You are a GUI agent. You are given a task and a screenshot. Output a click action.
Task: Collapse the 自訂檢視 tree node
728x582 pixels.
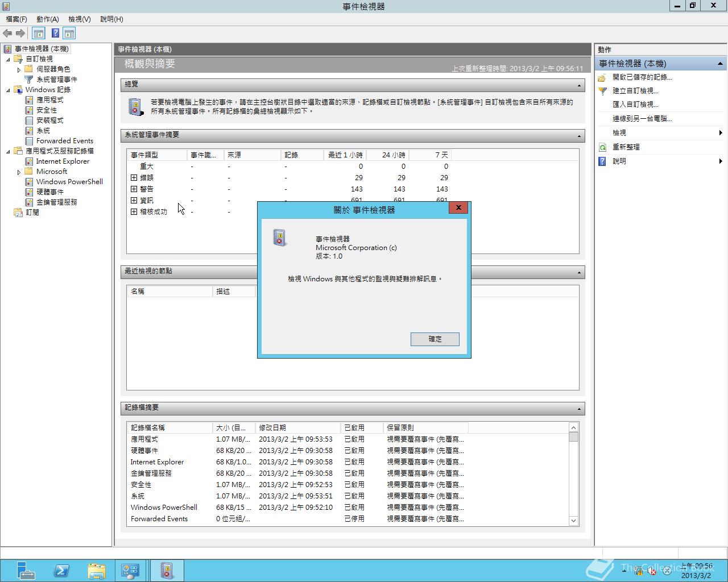pyautogui.click(x=8, y=59)
